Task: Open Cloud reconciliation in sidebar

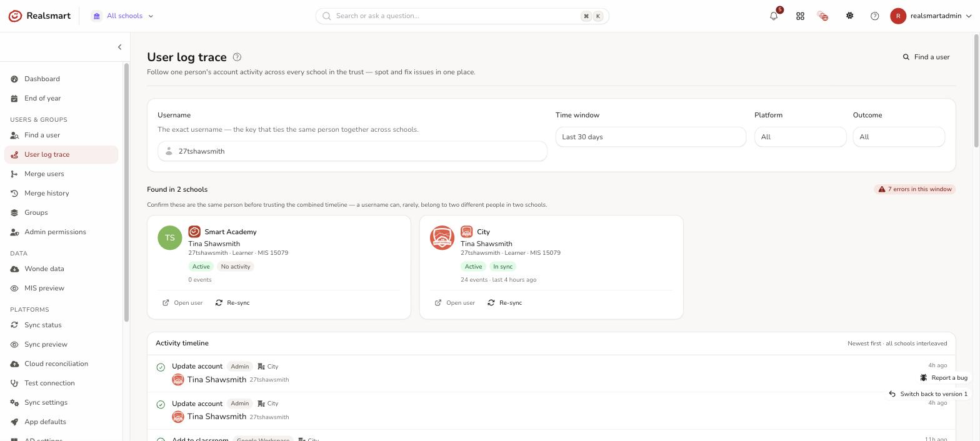Action: 61,364
